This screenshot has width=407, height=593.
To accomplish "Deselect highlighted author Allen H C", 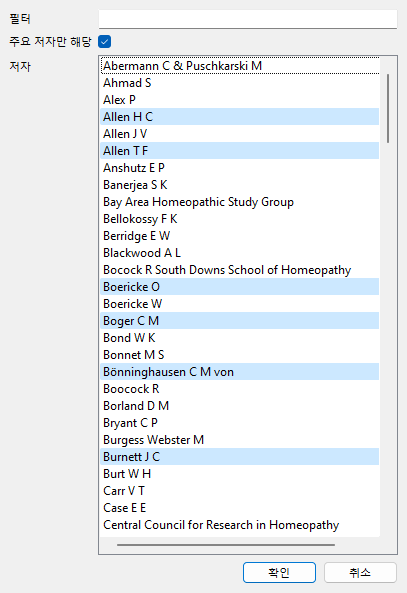I will [240, 117].
